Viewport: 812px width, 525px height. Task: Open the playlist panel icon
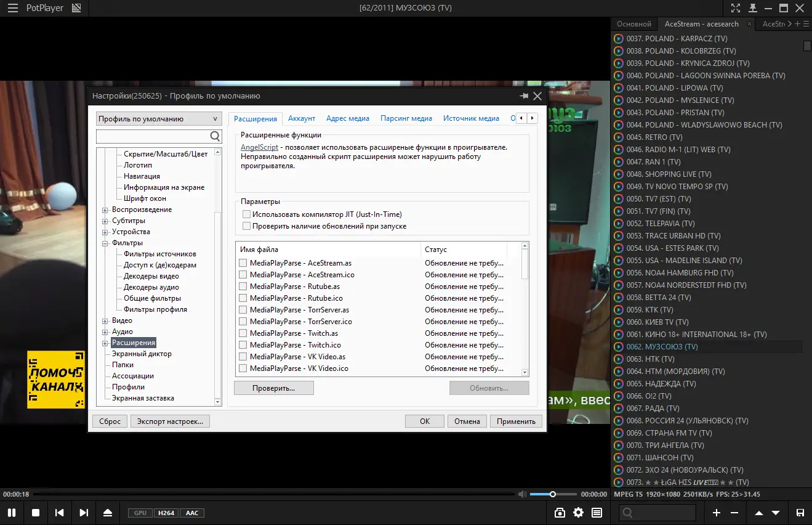596,512
